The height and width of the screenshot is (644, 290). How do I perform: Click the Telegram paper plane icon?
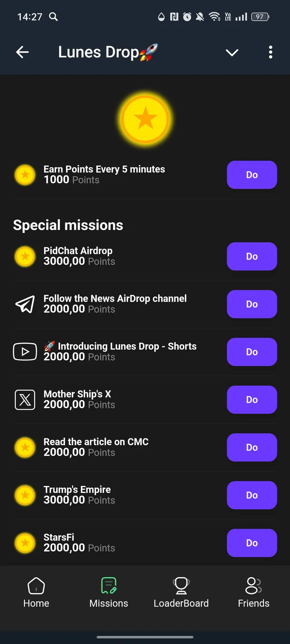(25, 304)
